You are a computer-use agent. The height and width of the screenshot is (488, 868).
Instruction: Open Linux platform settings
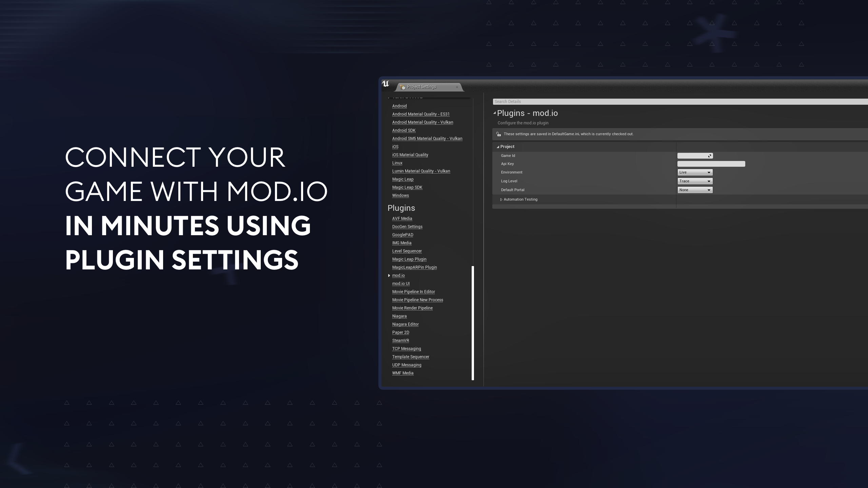click(x=397, y=163)
